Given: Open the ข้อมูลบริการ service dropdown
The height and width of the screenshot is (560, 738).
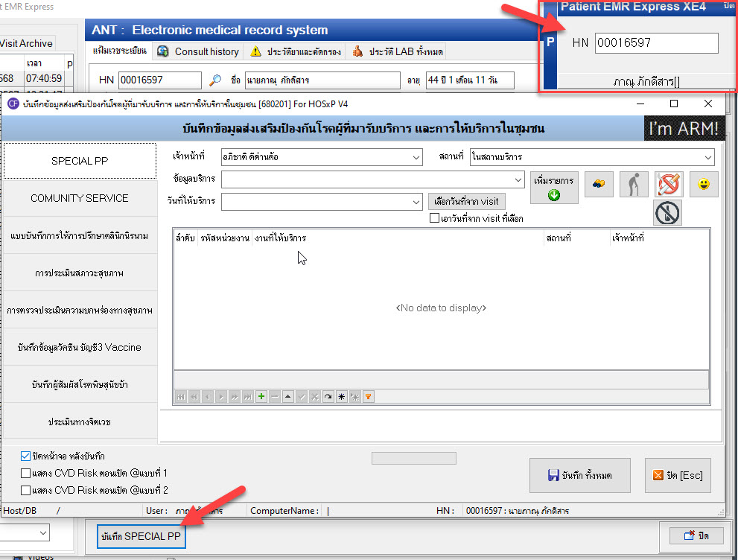Looking at the screenshot, I should (518, 179).
